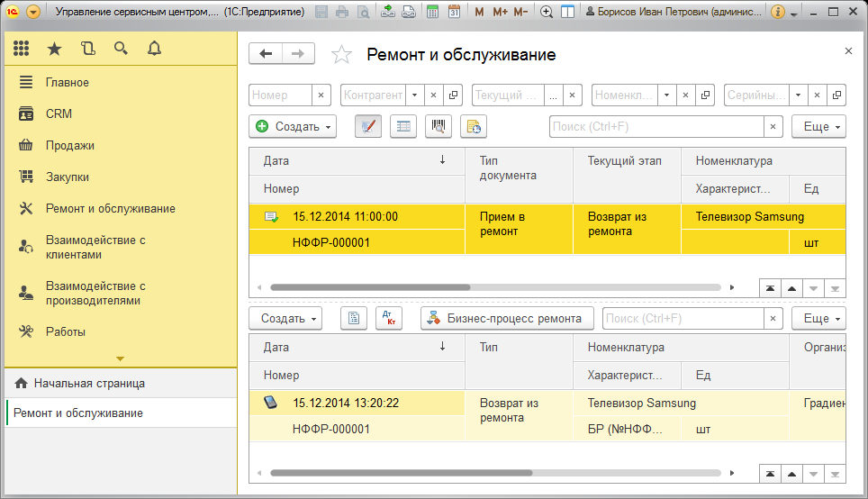Viewport: 868px width, 499px height.
Task: Open Favorites star in the top panel
Action: tap(54, 49)
